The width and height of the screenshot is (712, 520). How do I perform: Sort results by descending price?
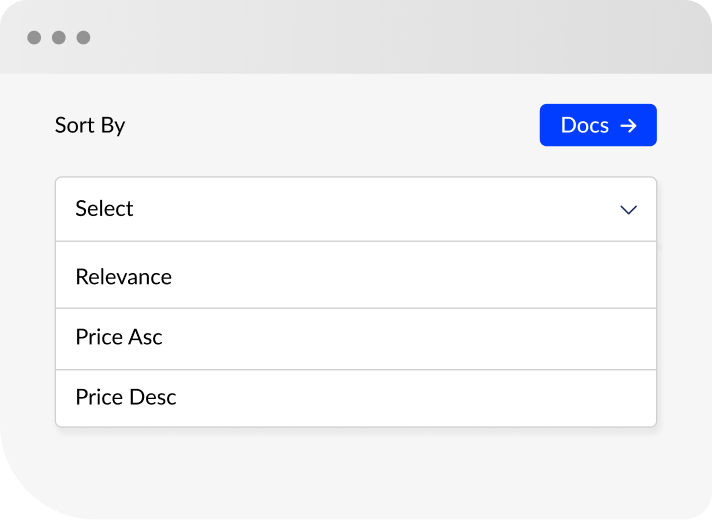pos(356,398)
